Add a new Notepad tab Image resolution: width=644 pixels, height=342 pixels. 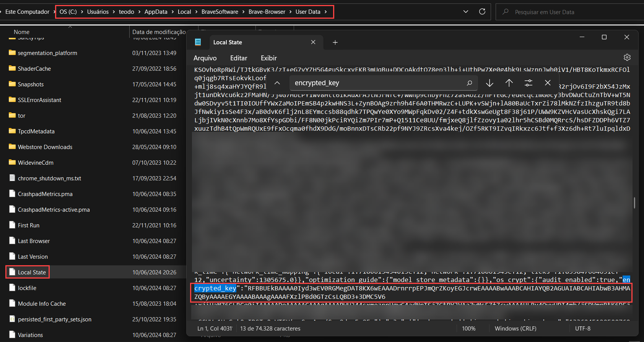tap(335, 42)
